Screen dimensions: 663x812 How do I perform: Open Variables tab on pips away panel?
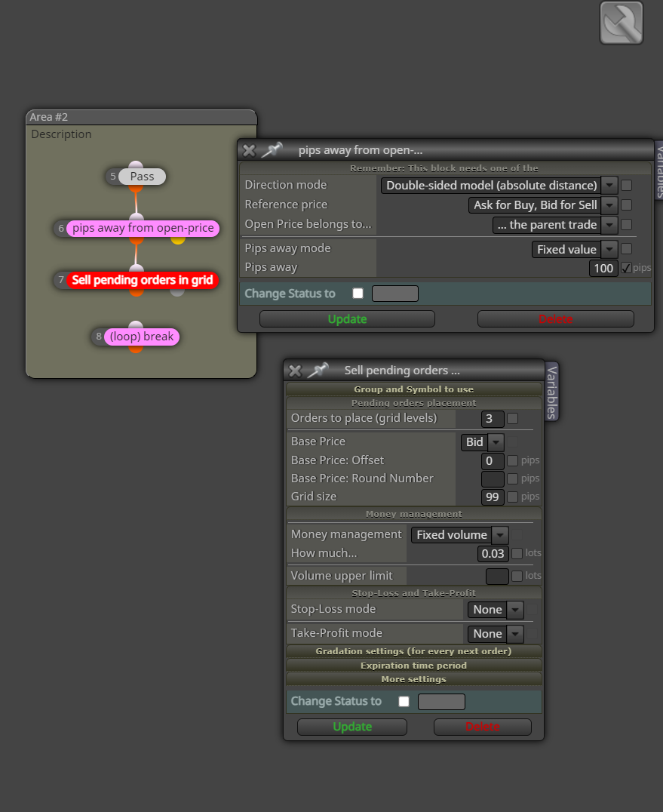click(x=659, y=170)
